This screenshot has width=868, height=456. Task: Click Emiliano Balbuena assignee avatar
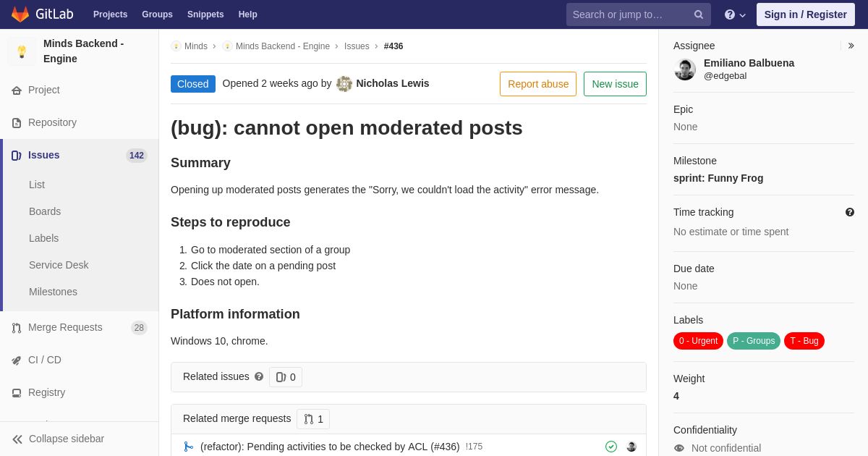[685, 69]
